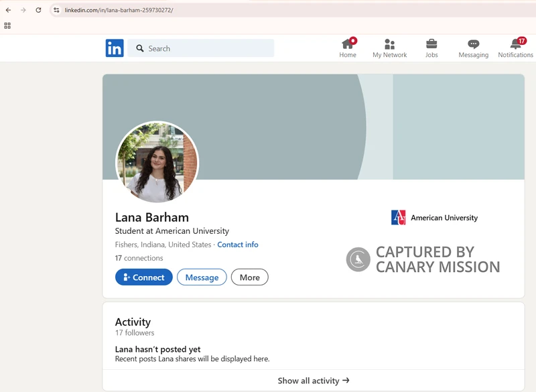
Task: Focus the LinkedIn Search field
Action: 200,48
